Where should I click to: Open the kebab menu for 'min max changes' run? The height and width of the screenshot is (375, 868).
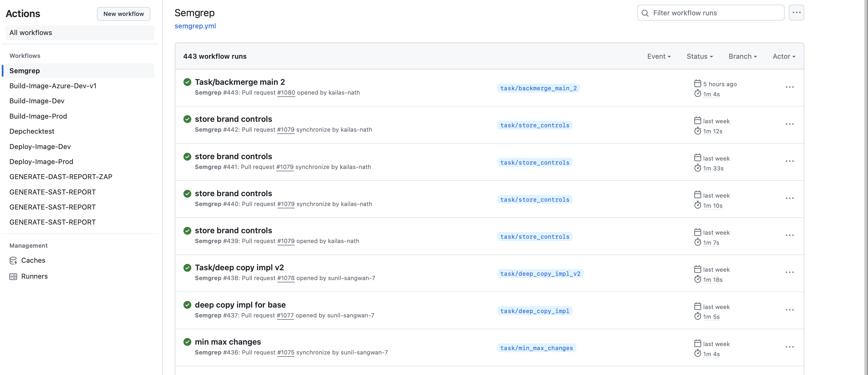(790, 347)
